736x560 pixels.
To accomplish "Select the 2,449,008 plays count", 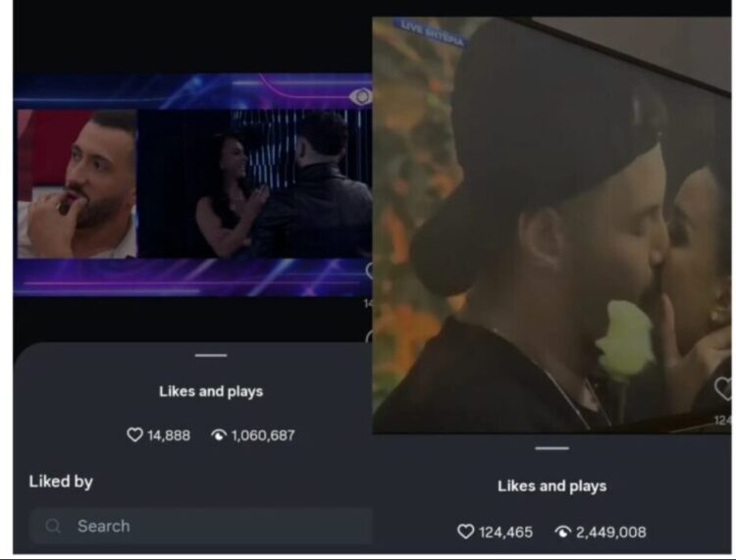I will coord(610,532).
